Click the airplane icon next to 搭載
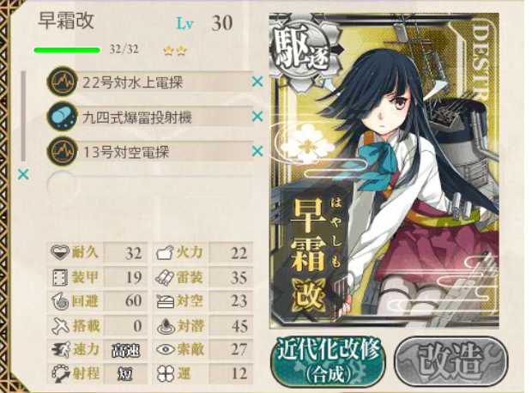 pyautogui.click(x=61, y=325)
